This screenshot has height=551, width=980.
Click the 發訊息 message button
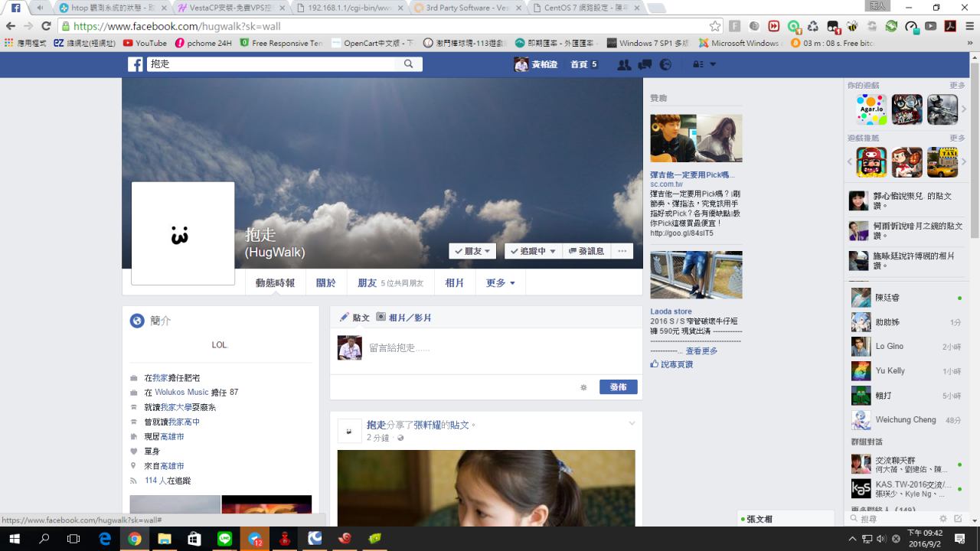pyautogui.click(x=586, y=251)
